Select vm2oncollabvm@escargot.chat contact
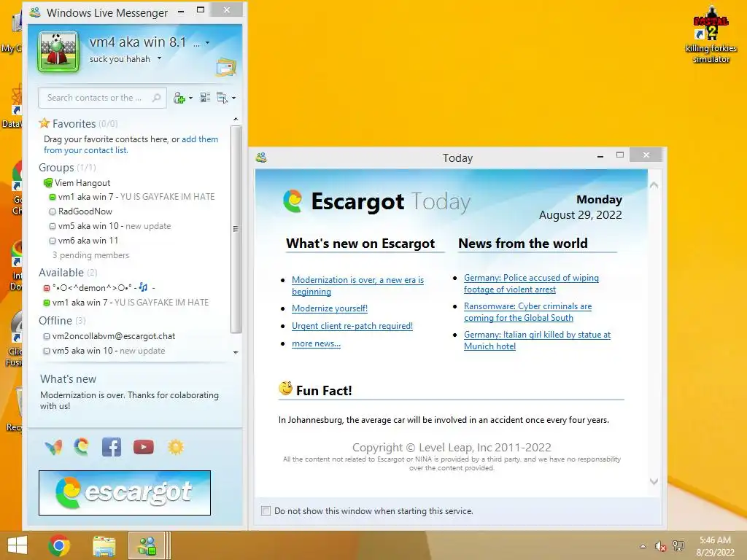747x560 pixels. point(109,336)
